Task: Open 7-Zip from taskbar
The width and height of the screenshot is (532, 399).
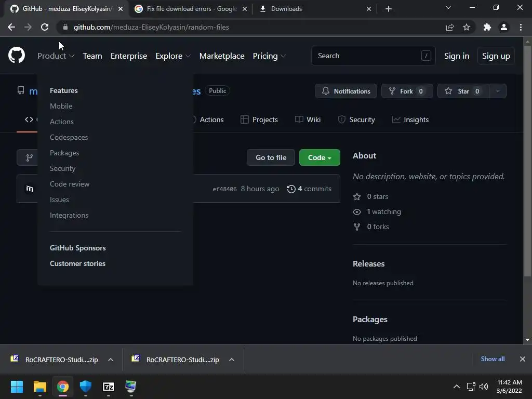Action: click(x=108, y=387)
